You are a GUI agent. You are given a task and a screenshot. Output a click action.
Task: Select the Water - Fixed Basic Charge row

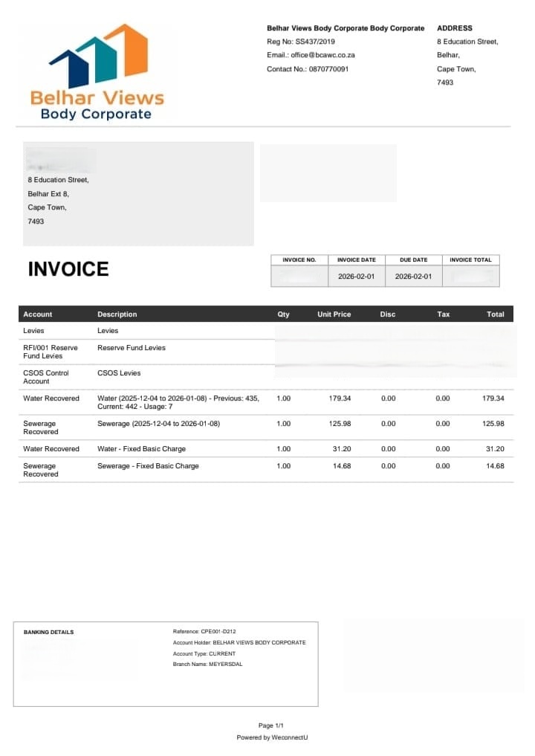(266, 449)
